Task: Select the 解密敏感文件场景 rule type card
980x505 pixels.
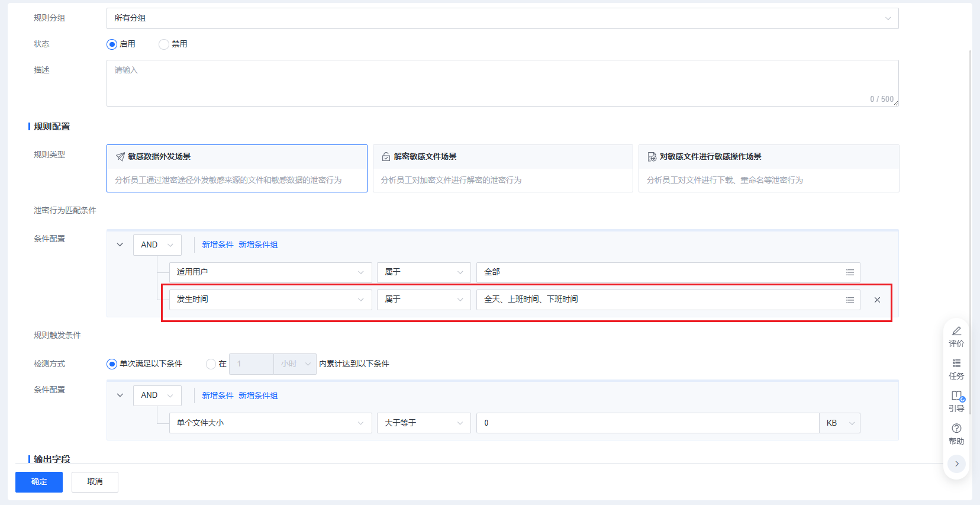Action: [502, 168]
